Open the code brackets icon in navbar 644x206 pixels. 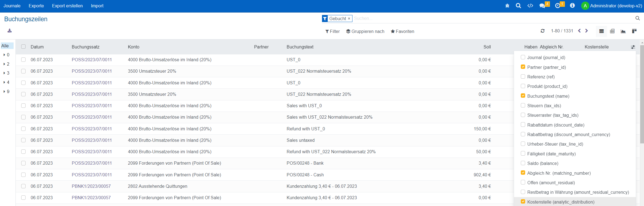tap(530, 6)
